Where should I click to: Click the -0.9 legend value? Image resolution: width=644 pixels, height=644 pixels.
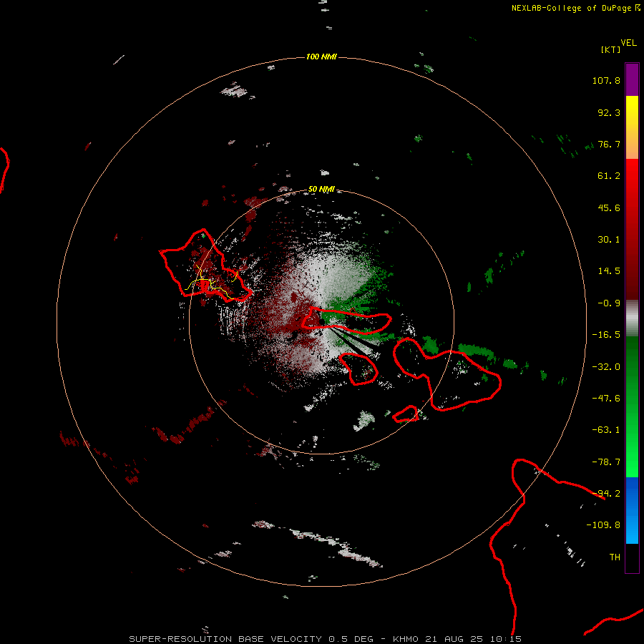609,303
